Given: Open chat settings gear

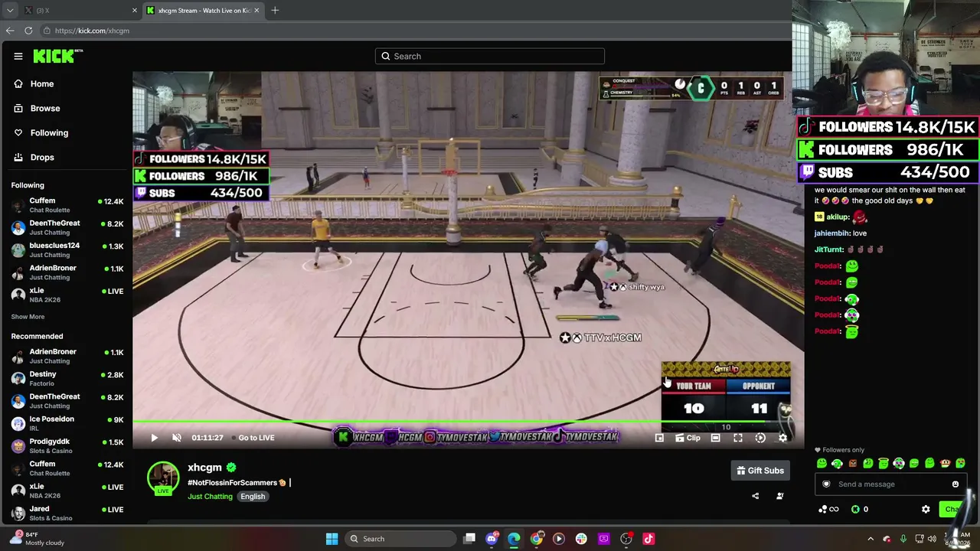Looking at the screenshot, I should coord(926,510).
